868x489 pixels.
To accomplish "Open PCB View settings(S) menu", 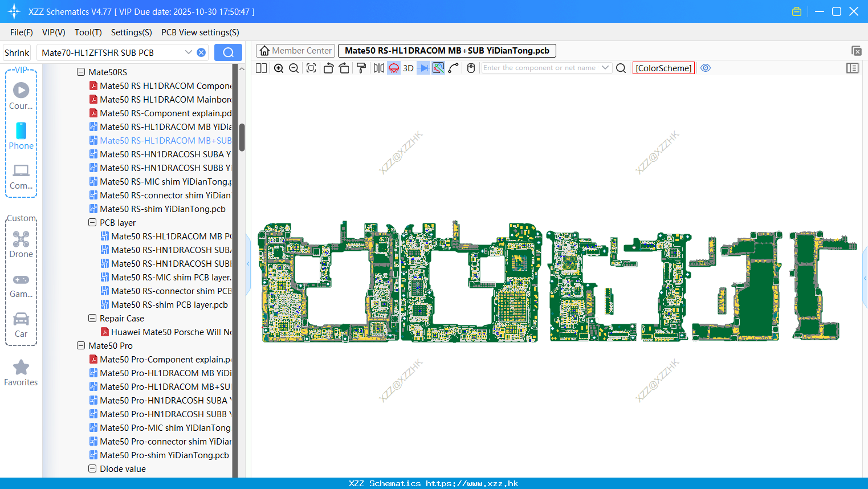I will tap(200, 32).
